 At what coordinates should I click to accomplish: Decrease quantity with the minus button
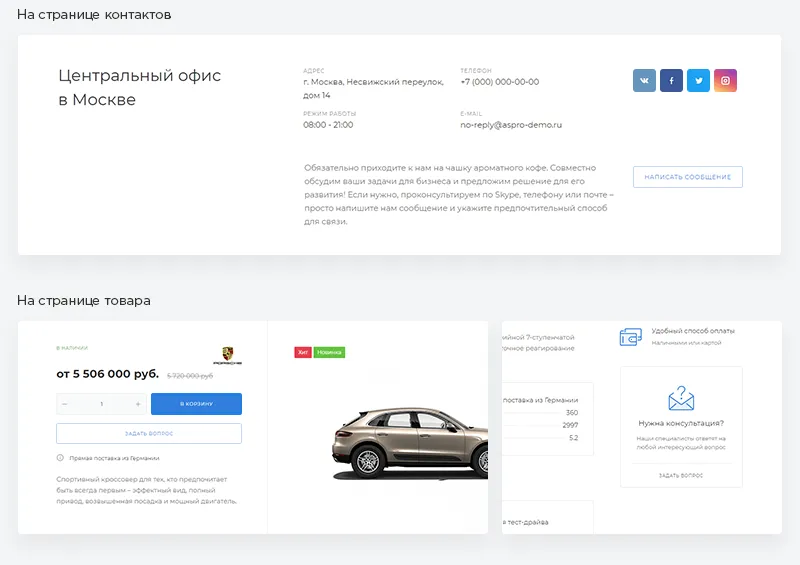coord(65,404)
